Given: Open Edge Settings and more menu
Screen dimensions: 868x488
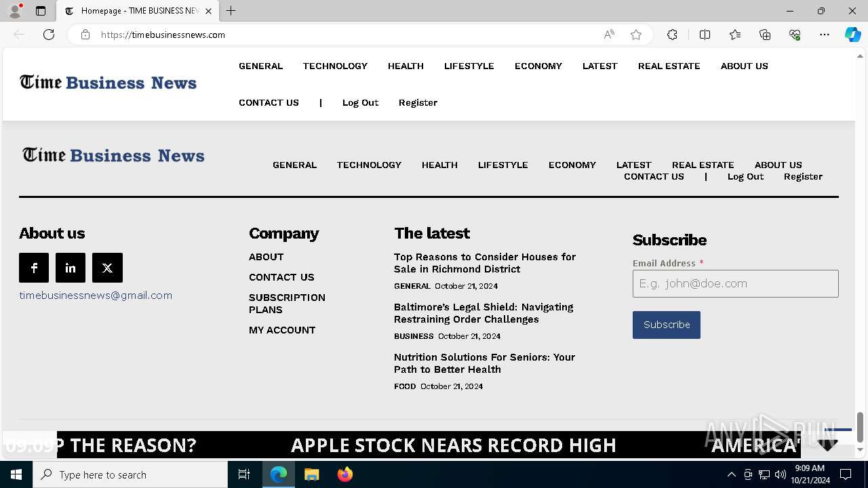Looking at the screenshot, I should [825, 35].
